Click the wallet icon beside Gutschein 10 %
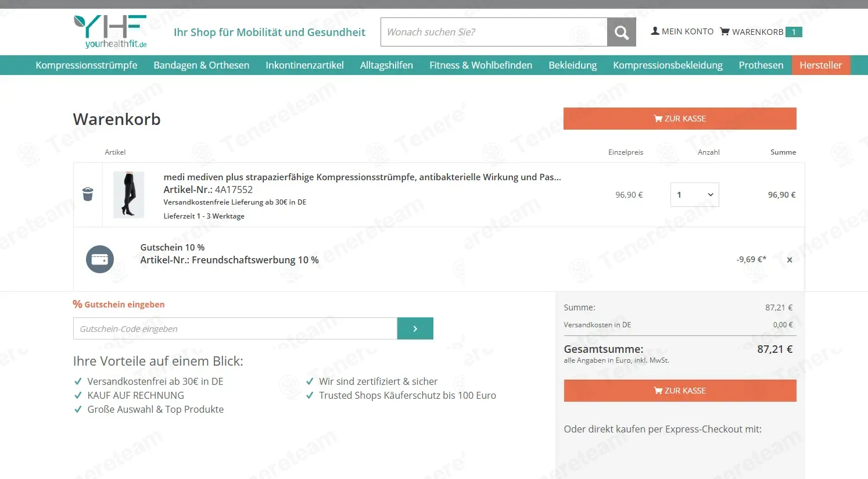Screen dimensions: 868x479 click(x=100, y=259)
